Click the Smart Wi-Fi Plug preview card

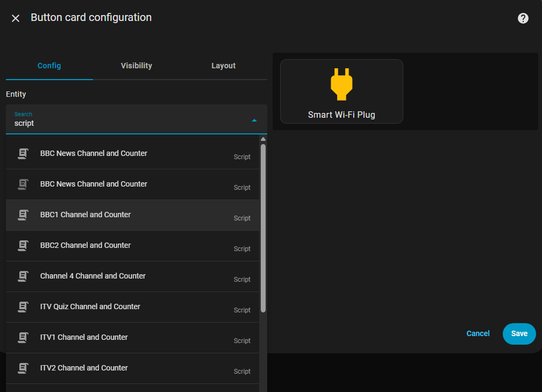coord(341,92)
